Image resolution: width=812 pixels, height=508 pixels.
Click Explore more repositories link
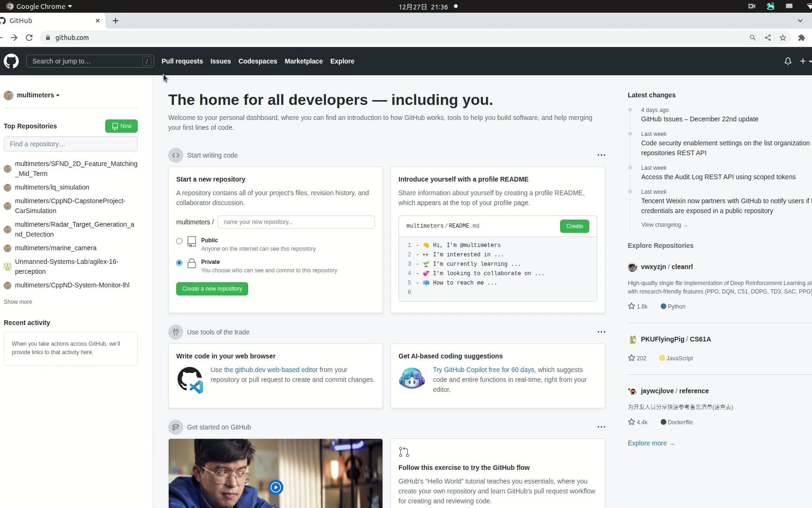coord(651,443)
